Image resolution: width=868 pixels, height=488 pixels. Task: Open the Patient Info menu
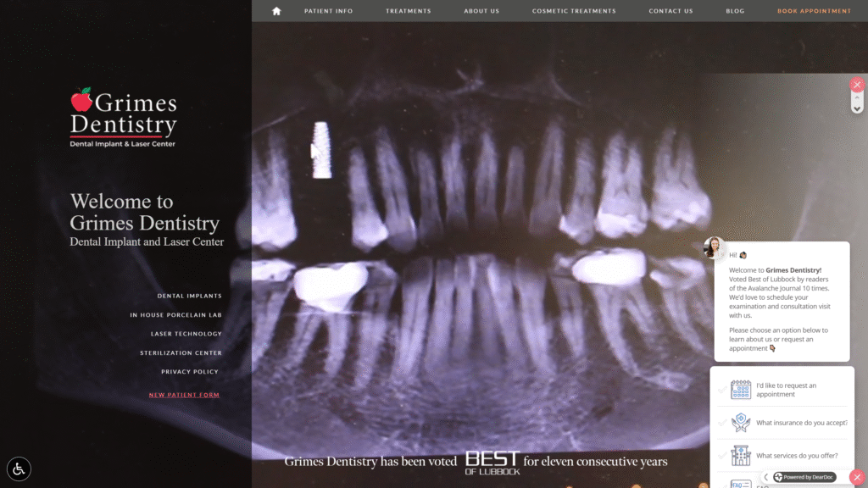pyautogui.click(x=328, y=11)
